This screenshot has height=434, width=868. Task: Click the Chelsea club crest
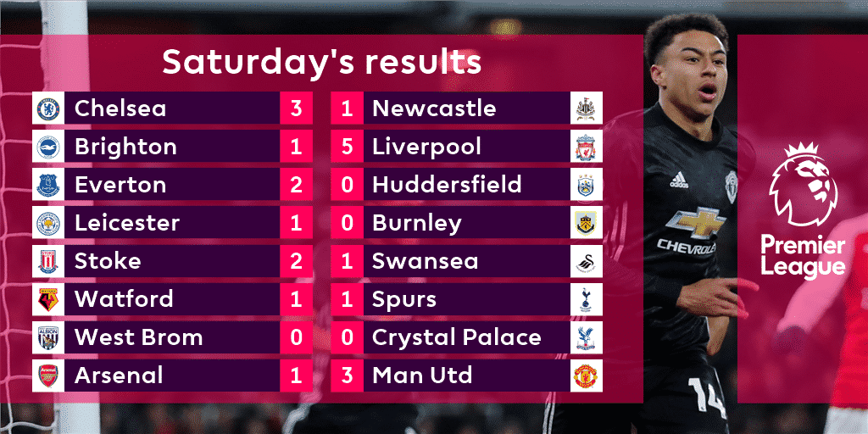(x=47, y=108)
